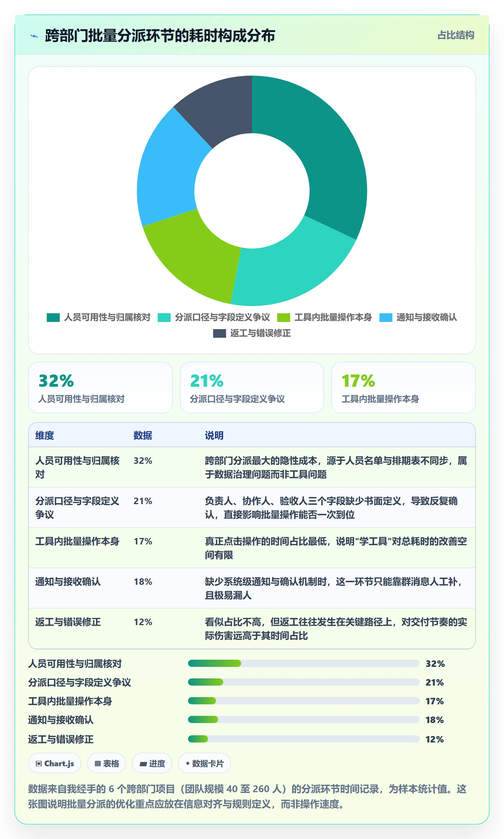Open the 32% data card
The height and width of the screenshot is (839, 504).
100,387
